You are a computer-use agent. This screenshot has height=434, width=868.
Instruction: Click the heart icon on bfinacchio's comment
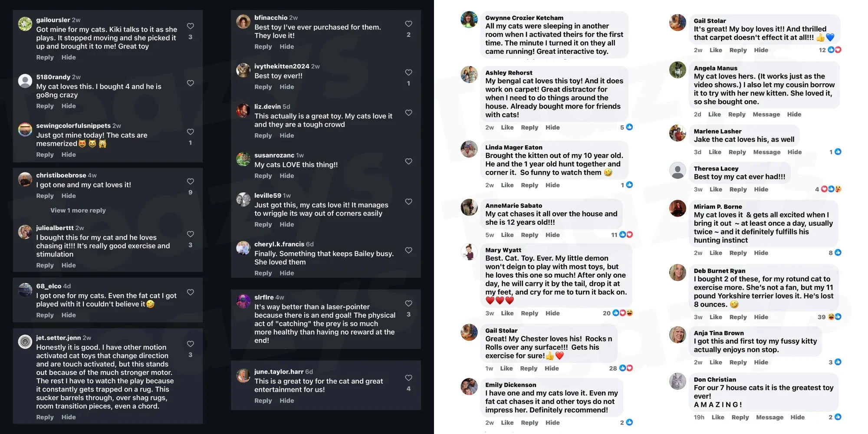point(408,24)
